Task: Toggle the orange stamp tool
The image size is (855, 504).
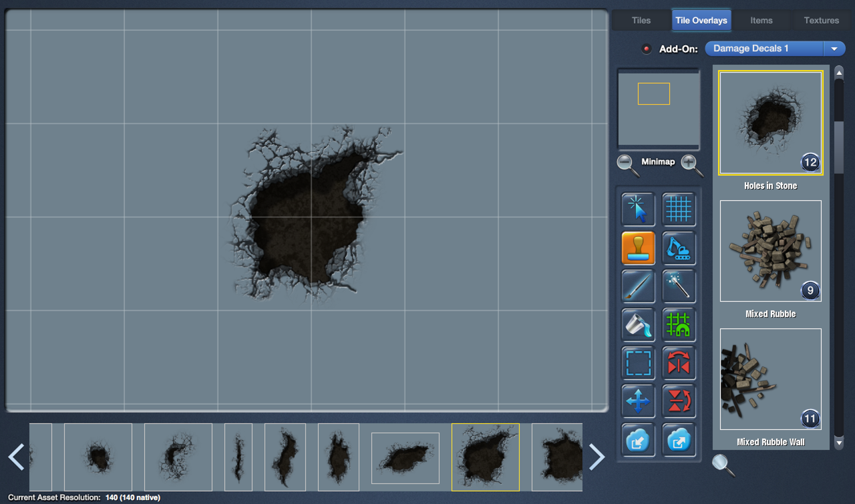Action: point(638,248)
